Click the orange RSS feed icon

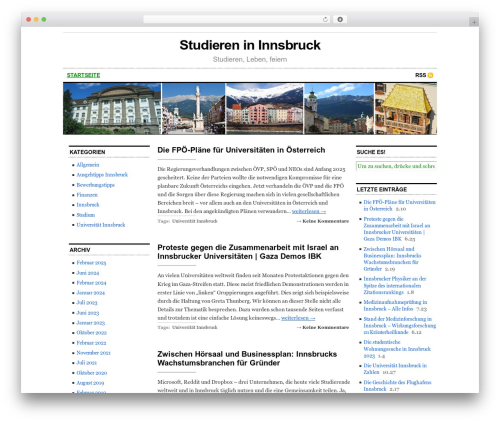tap(430, 75)
